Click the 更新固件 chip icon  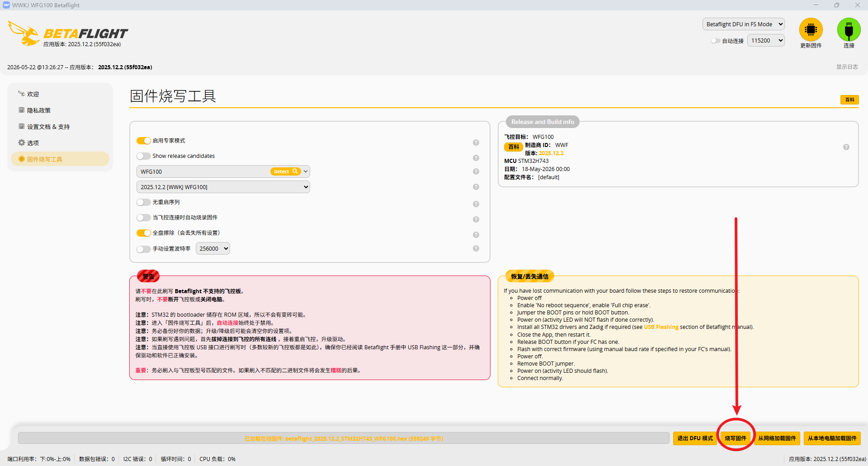(x=811, y=29)
